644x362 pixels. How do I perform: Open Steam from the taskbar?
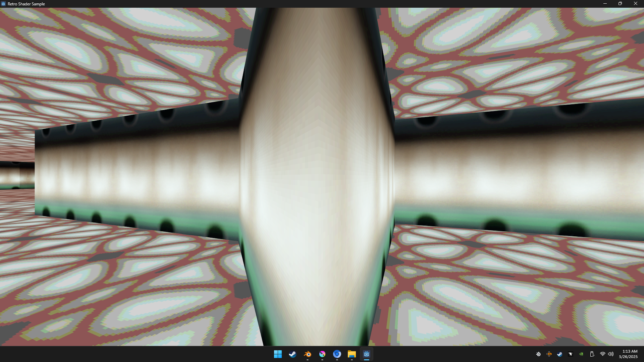pyautogui.click(x=292, y=354)
